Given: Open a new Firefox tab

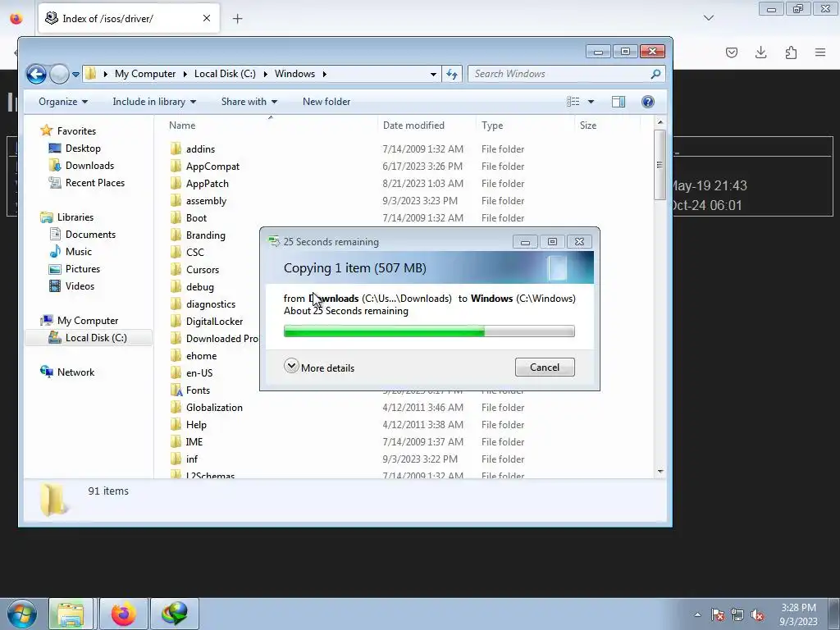Looking at the screenshot, I should click(x=237, y=19).
